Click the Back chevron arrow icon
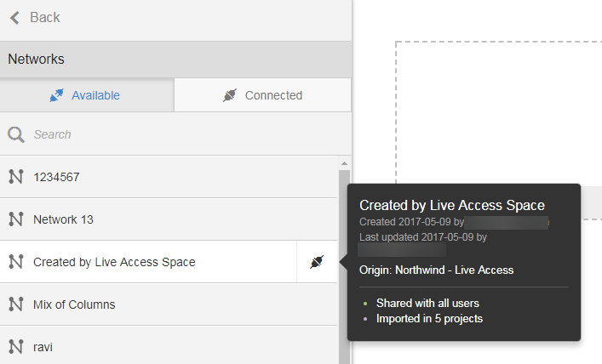 14,18
